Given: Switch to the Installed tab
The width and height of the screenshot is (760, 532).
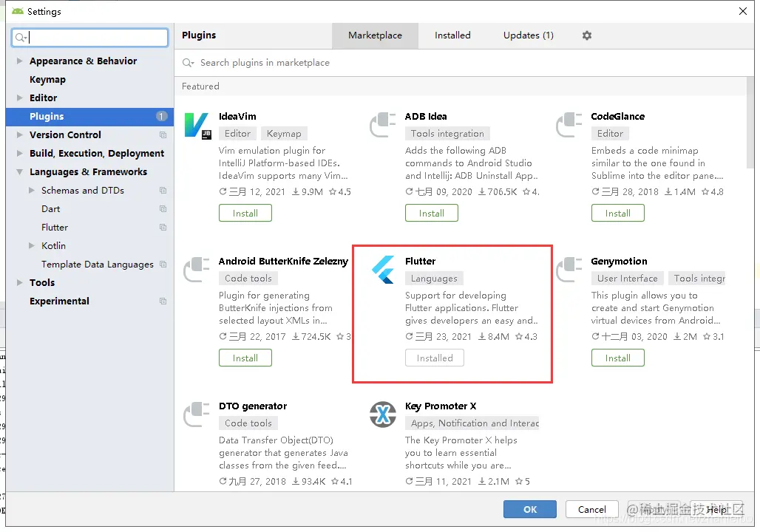Looking at the screenshot, I should tap(452, 35).
